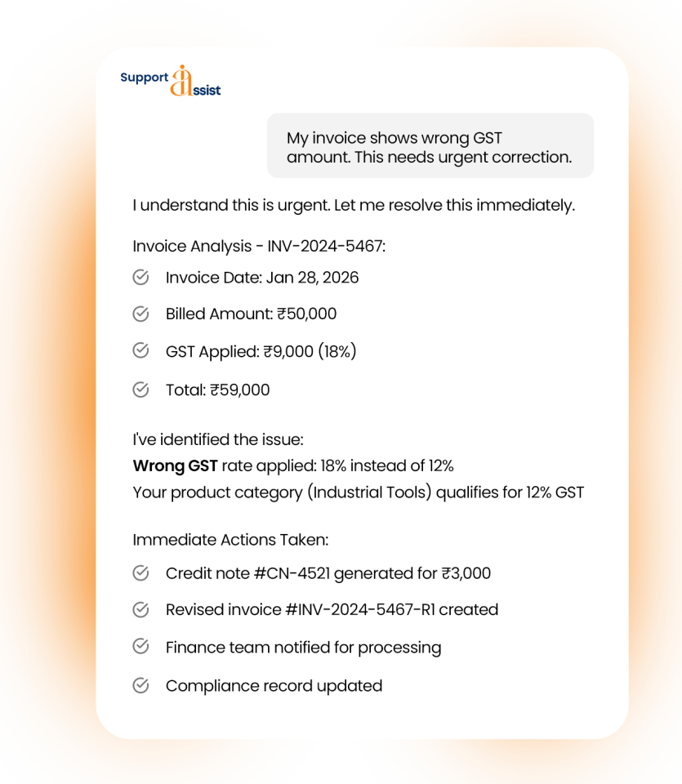
Task: Click the check icon next to Finance team notified
Action: pyautogui.click(x=140, y=647)
